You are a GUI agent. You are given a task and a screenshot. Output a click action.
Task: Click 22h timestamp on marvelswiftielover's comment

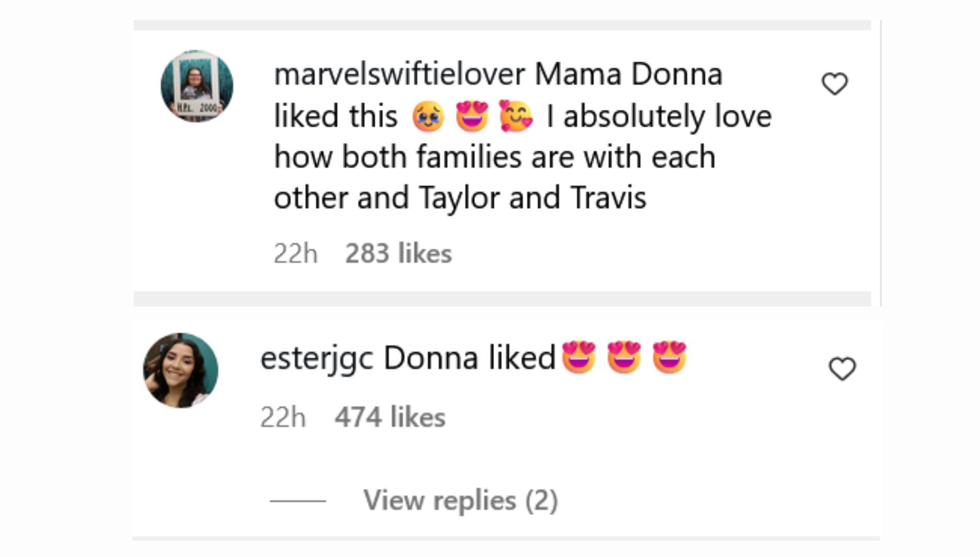pos(295,253)
